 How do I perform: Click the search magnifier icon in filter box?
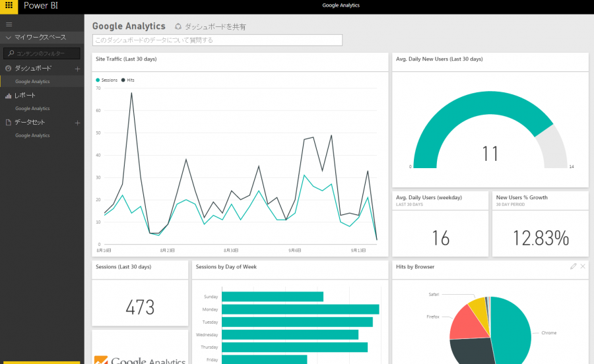click(11, 53)
